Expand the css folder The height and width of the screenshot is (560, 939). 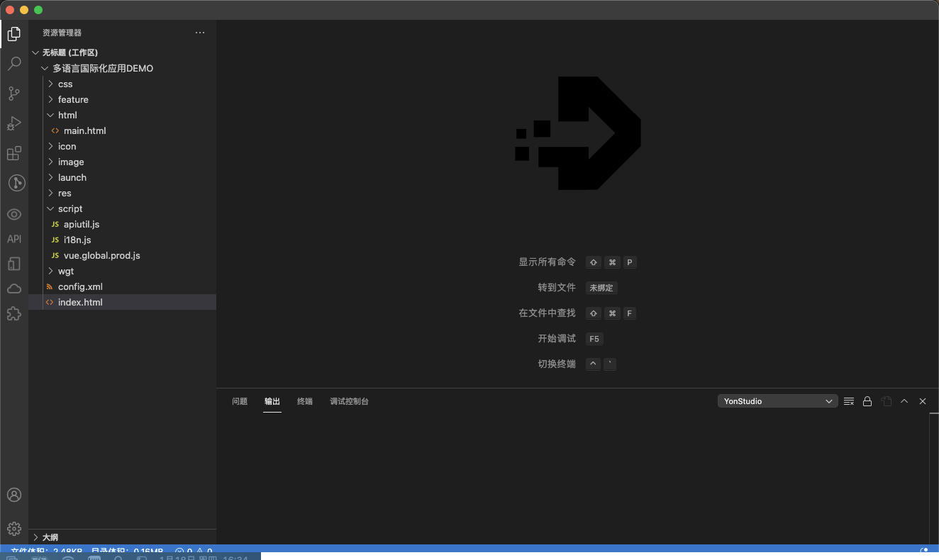[65, 84]
